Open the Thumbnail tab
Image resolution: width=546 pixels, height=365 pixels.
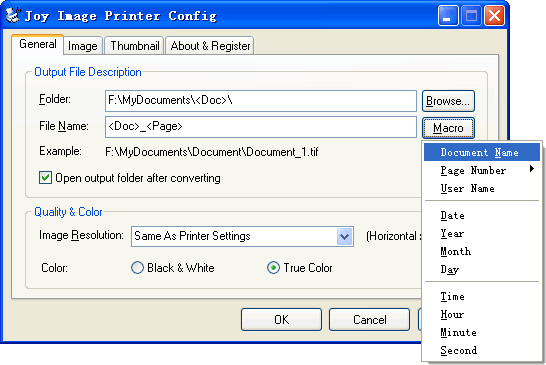coord(134,46)
